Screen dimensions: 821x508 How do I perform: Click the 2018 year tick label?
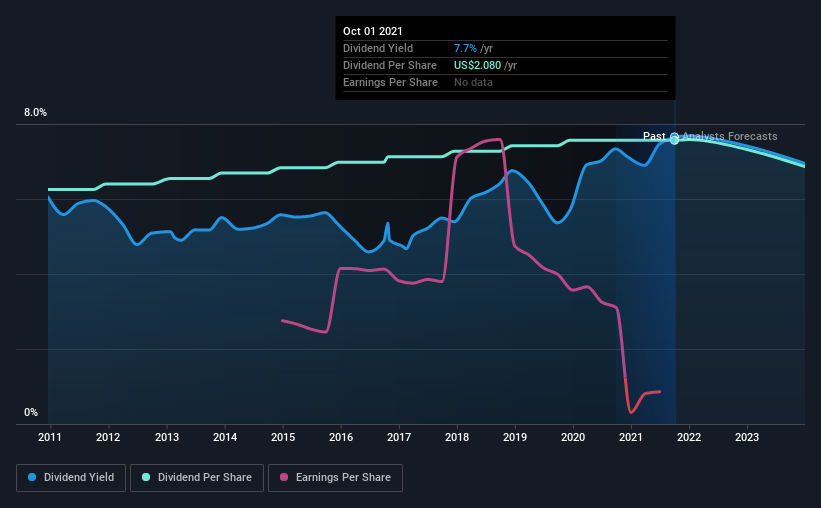(x=457, y=437)
